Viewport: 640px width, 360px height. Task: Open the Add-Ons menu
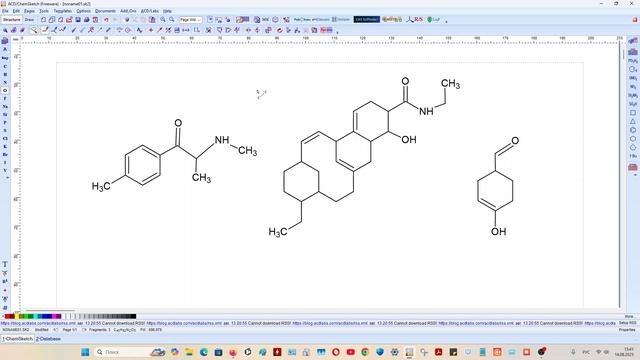coord(129,11)
